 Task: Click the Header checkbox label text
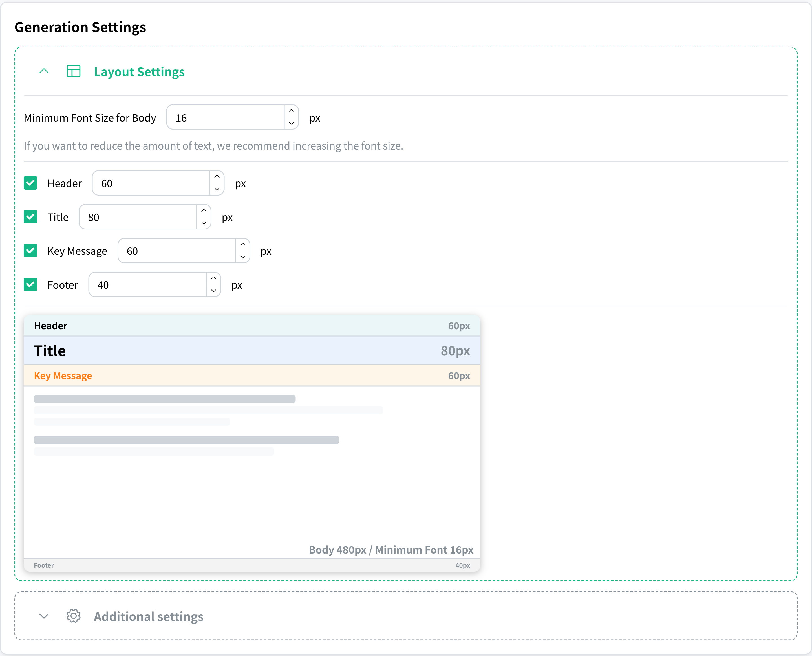pos(65,183)
